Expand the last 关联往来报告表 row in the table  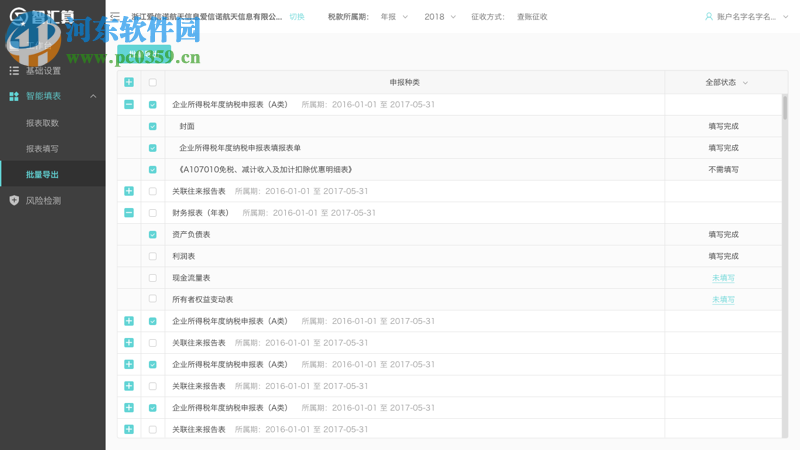click(129, 429)
